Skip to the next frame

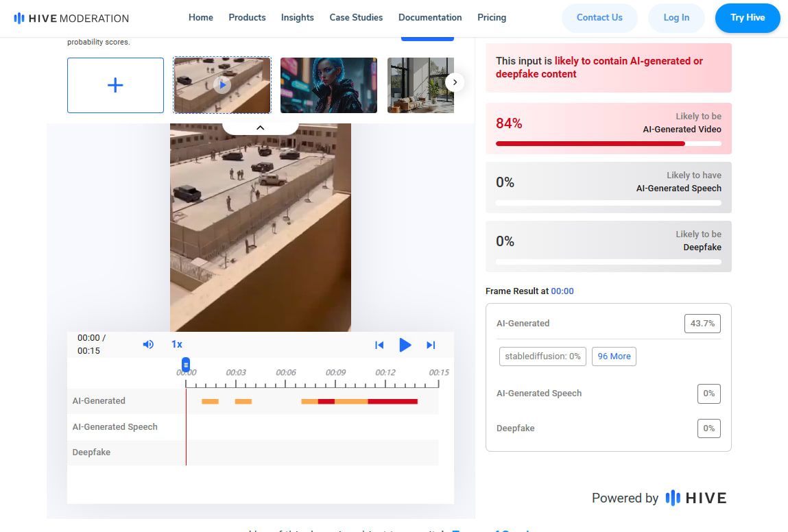point(431,345)
